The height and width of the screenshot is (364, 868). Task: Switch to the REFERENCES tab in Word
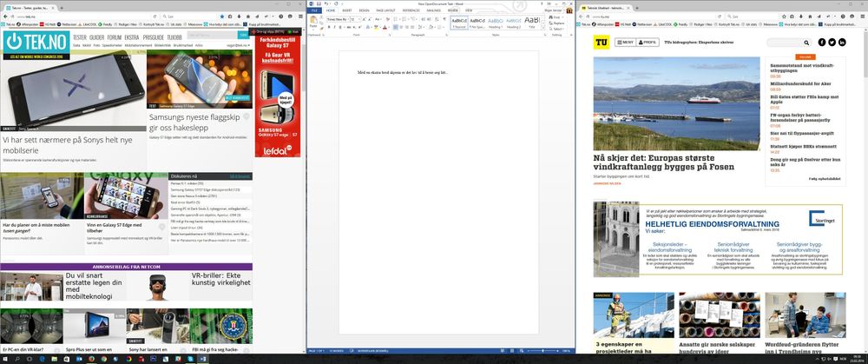tap(411, 10)
